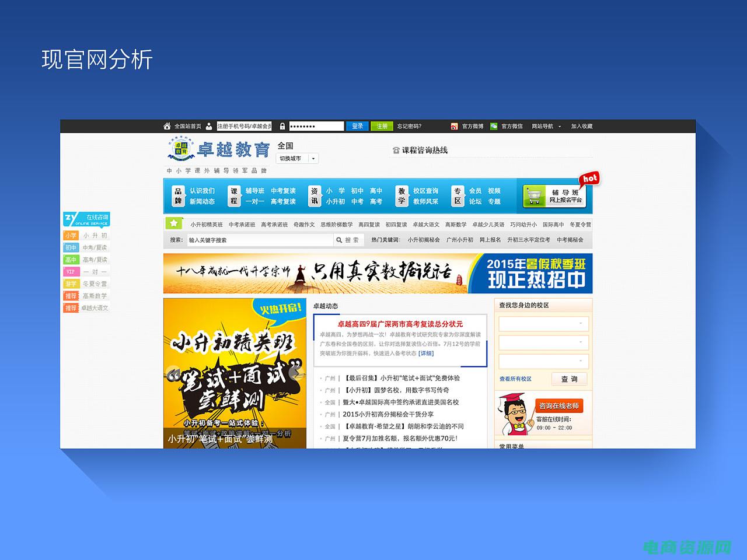
Task: Click the 加入收藏 link
Action: point(582,126)
